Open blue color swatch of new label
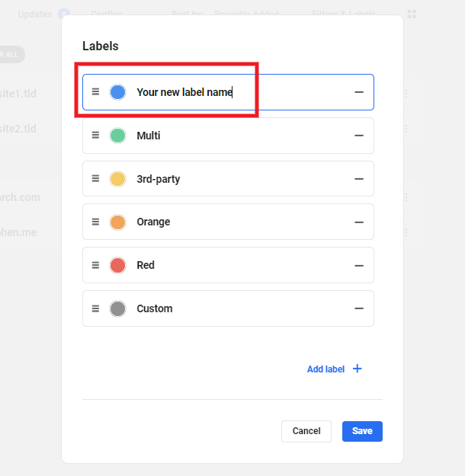The image size is (465, 476). [117, 92]
